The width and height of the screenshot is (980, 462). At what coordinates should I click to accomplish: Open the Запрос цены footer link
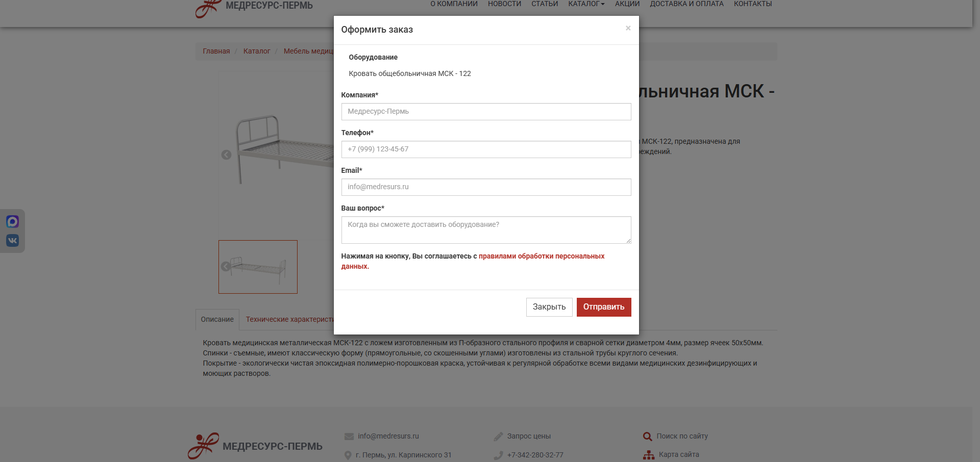529,436
